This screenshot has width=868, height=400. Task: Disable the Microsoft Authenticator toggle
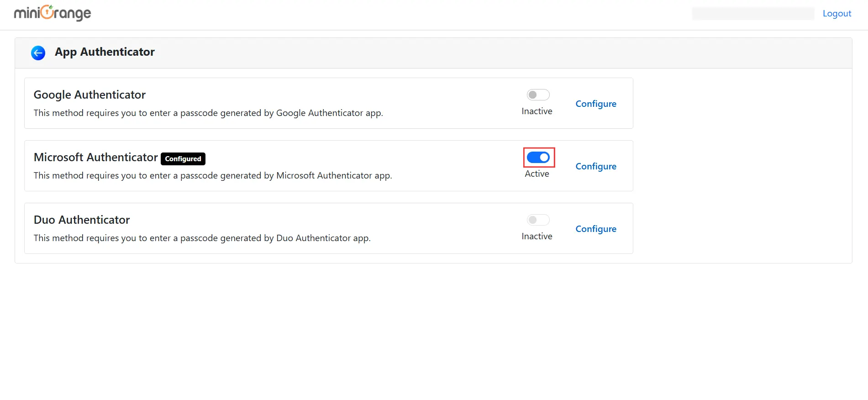[538, 158]
